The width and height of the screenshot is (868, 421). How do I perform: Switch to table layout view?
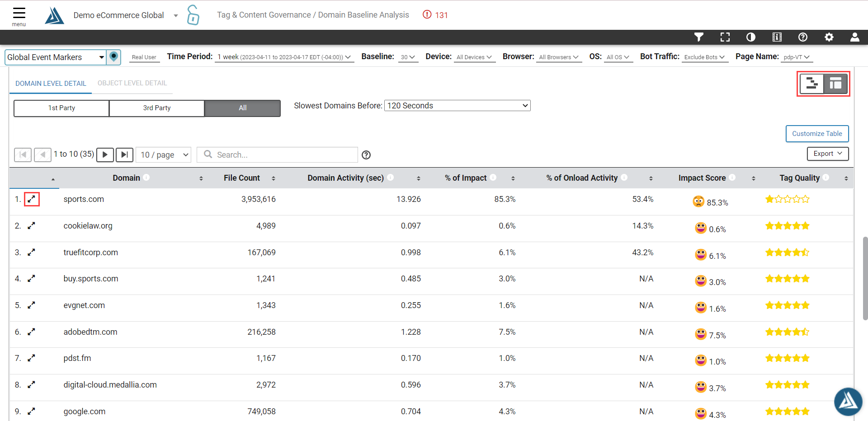[835, 84]
